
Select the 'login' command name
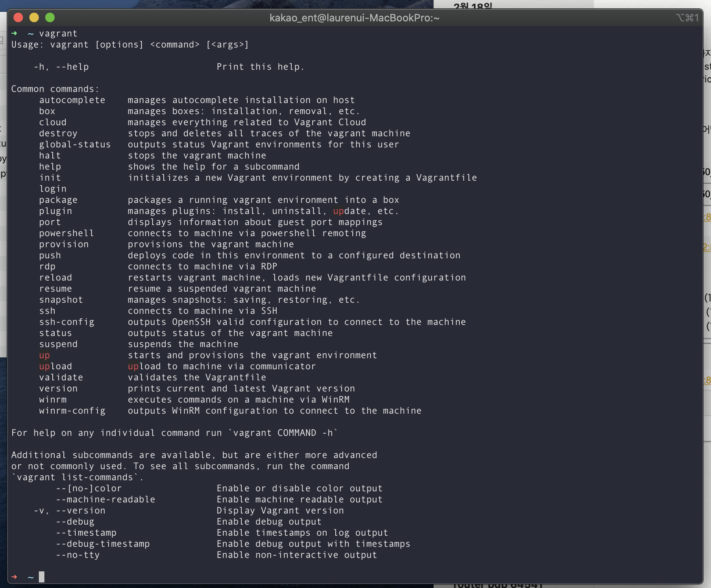tap(53, 189)
